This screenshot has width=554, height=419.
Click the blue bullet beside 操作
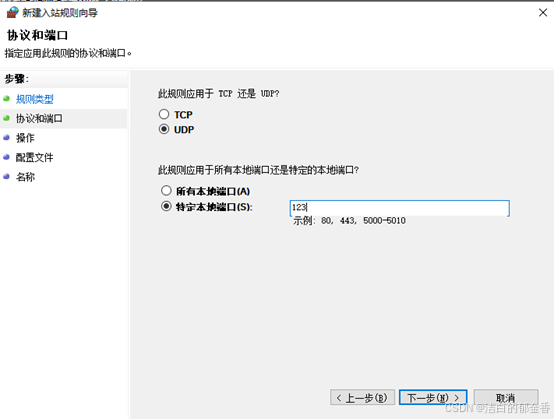6,137
